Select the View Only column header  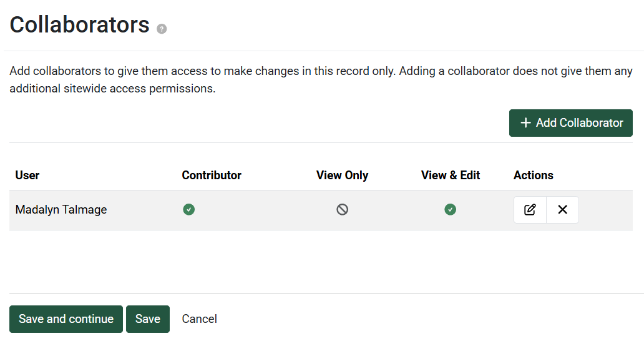(342, 175)
